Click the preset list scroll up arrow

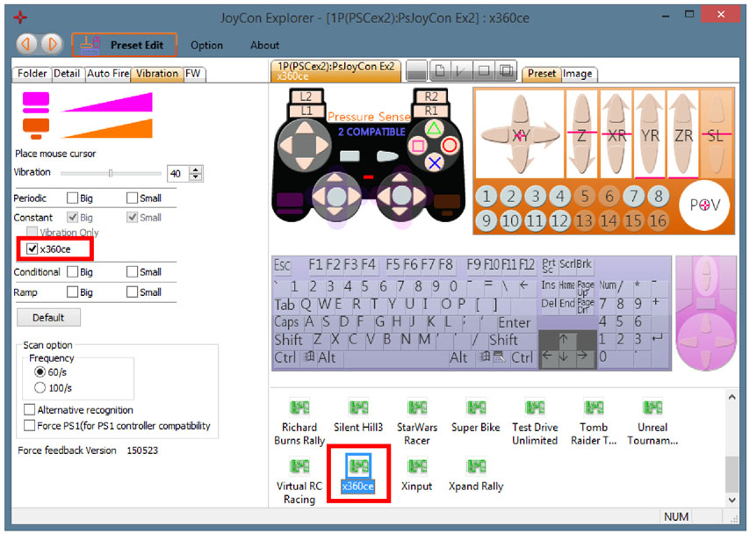pyautogui.click(x=732, y=397)
